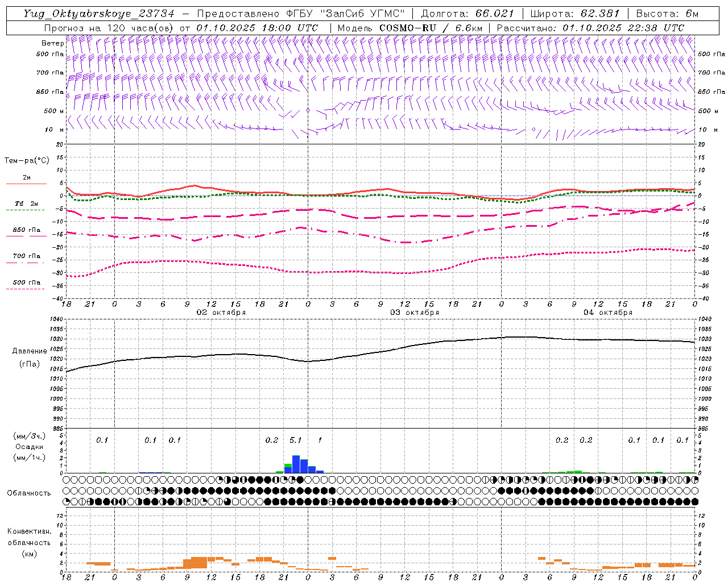Viewport: 728px width, 582px height.
Task: Click the 500 гПа temperature legend entry
Action: (x=26, y=282)
